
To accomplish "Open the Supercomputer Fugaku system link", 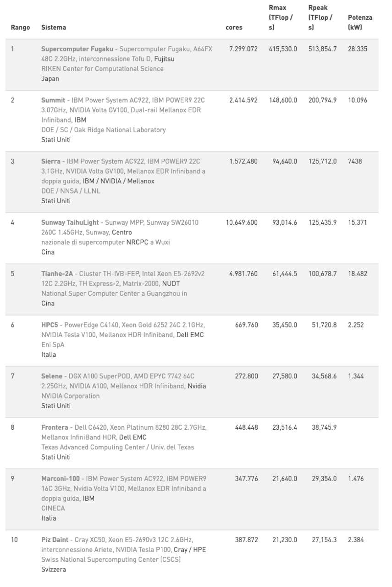I will [x=77, y=49].
